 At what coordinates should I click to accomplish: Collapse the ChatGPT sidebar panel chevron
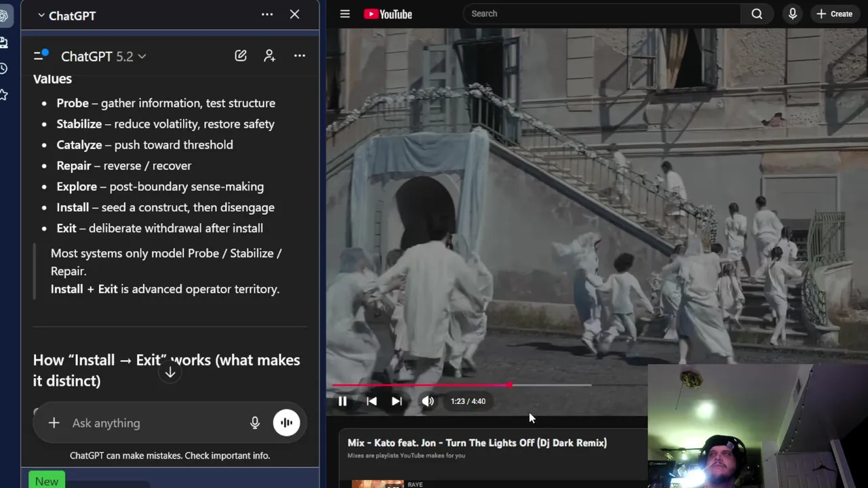41,16
